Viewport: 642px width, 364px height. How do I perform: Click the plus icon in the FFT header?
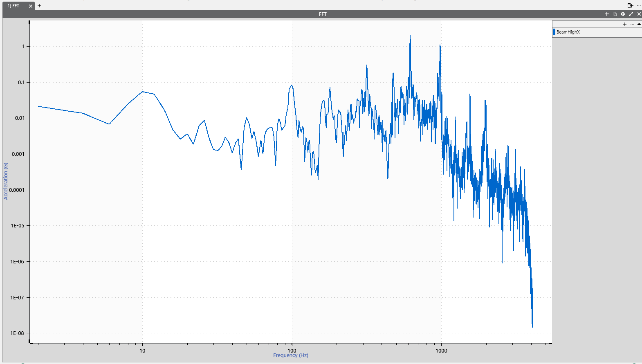[607, 14]
